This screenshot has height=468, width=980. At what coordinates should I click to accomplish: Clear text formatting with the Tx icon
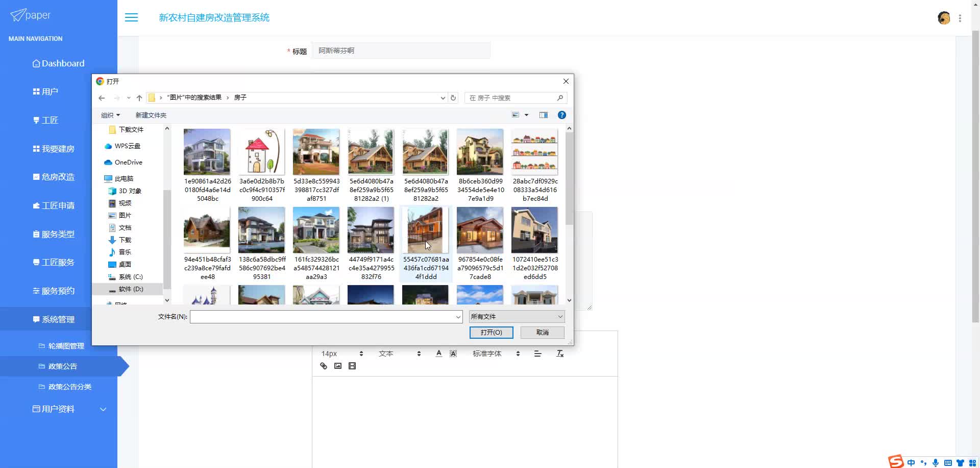560,354
